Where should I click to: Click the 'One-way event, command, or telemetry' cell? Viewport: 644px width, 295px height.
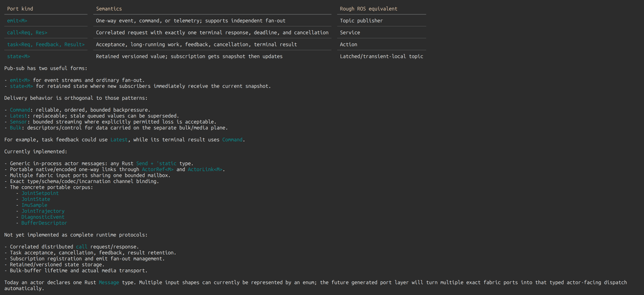click(190, 20)
